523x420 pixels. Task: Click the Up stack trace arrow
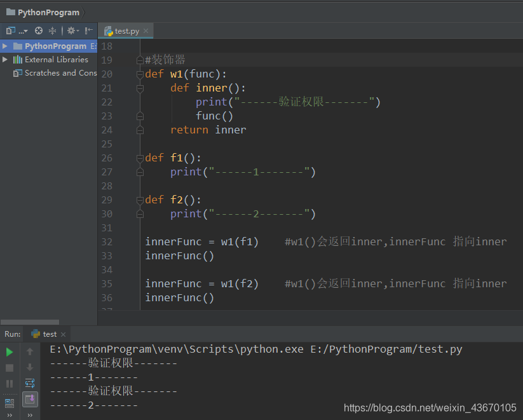tap(30, 351)
